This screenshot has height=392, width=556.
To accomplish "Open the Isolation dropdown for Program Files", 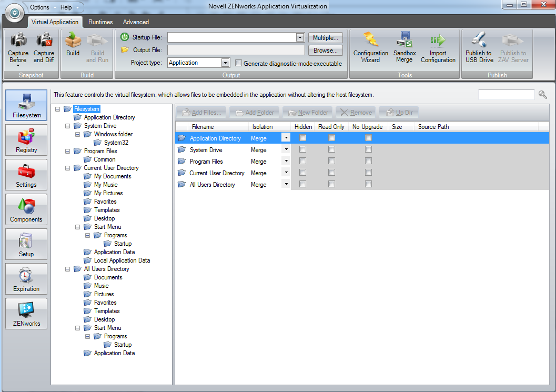I will pos(286,162).
